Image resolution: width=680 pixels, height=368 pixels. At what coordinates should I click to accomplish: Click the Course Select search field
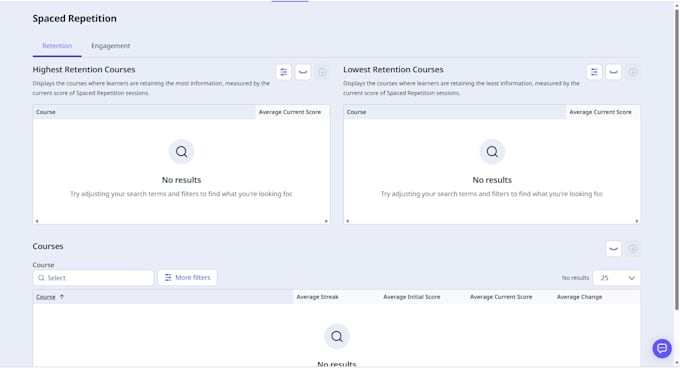click(93, 278)
